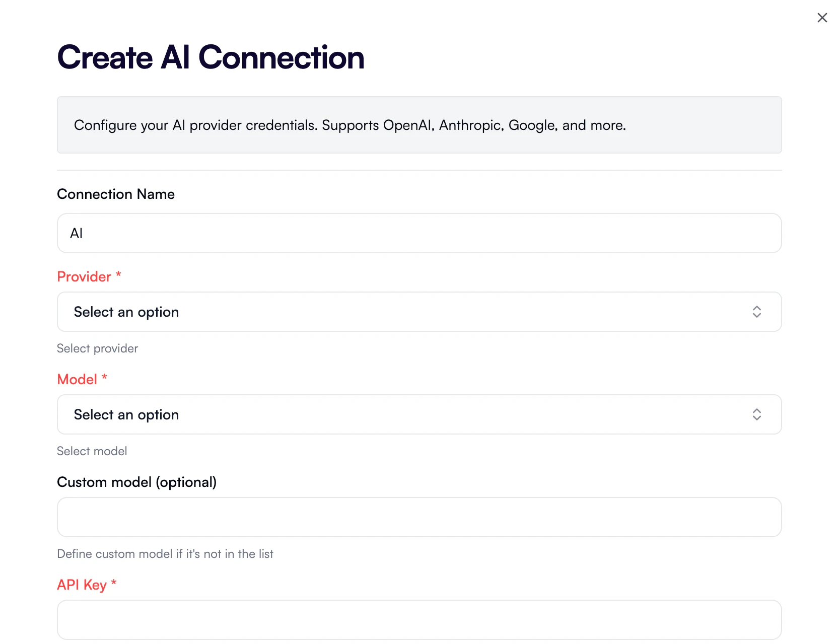Click the provider credentials info banner
The image size is (838, 644).
[x=419, y=125]
